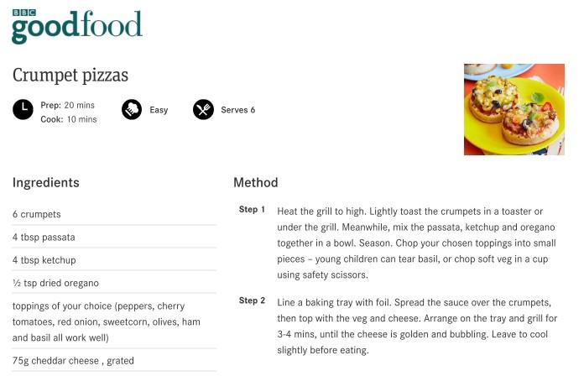Image resolution: width=584 pixels, height=392 pixels.
Task: Click the Ingredients heading
Action: 46,183
